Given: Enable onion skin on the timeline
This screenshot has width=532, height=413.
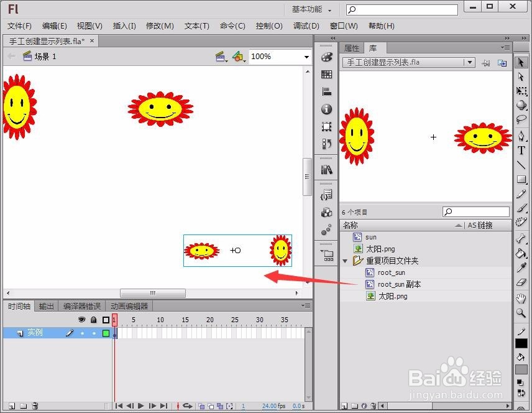Looking at the screenshot, I should [201, 406].
